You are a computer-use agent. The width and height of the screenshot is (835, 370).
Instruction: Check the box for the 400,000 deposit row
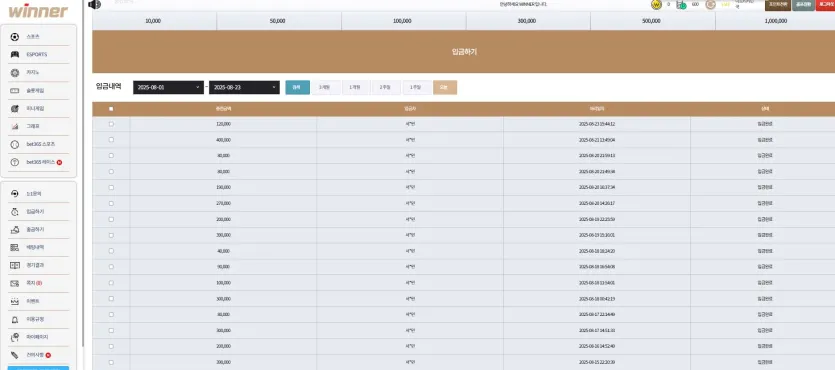coord(111,139)
